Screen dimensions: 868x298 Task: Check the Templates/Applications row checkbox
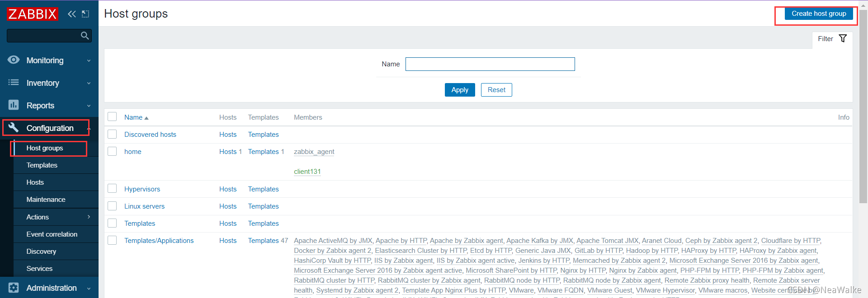[112, 240]
